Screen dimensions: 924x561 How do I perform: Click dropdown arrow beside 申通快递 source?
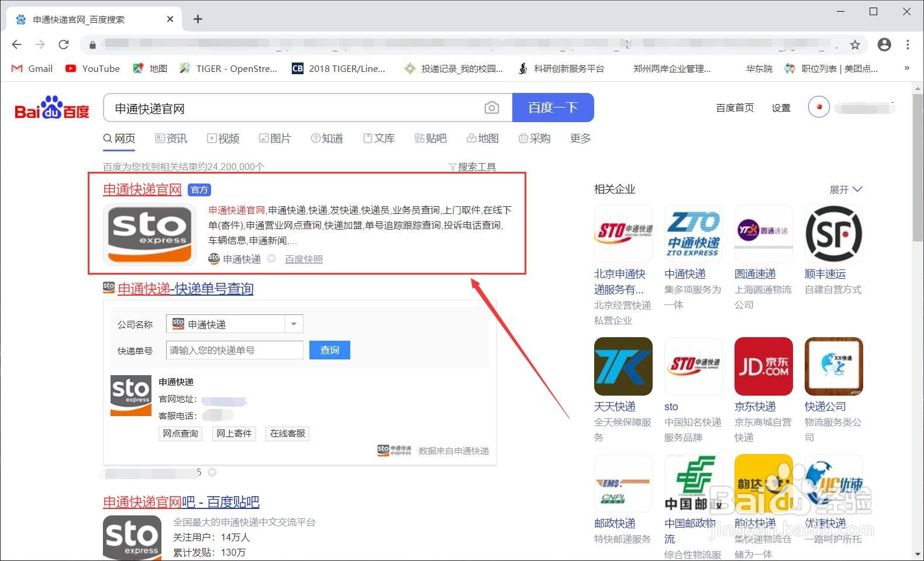(271, 258)
